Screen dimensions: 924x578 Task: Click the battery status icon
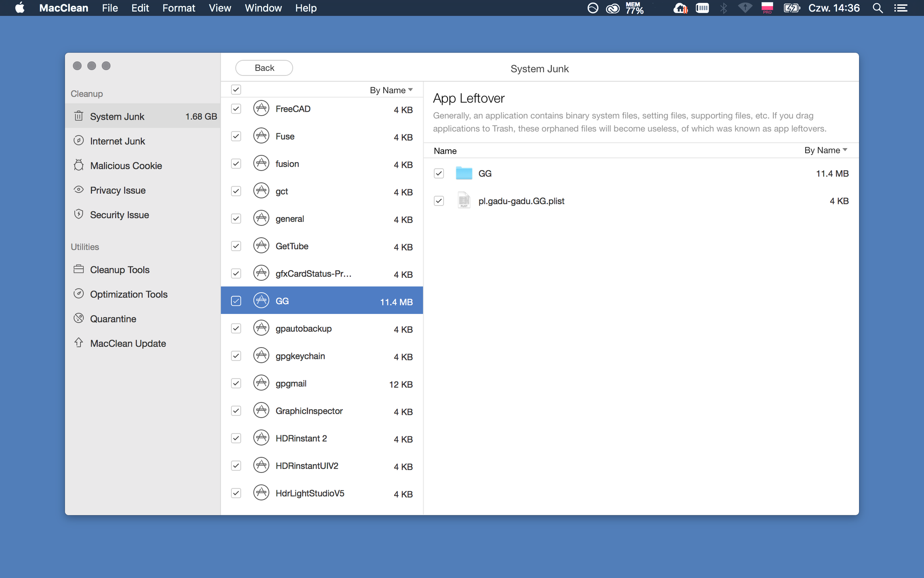point(792,8)
